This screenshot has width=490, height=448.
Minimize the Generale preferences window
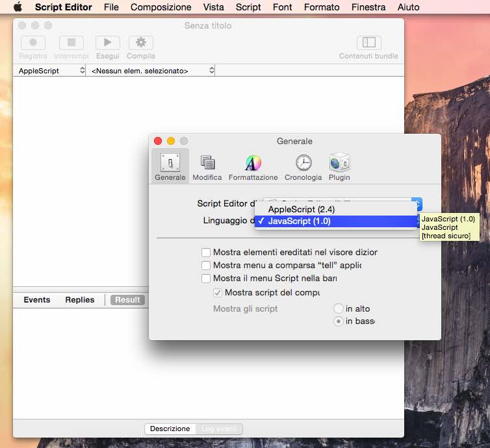(x=171, y=141)
